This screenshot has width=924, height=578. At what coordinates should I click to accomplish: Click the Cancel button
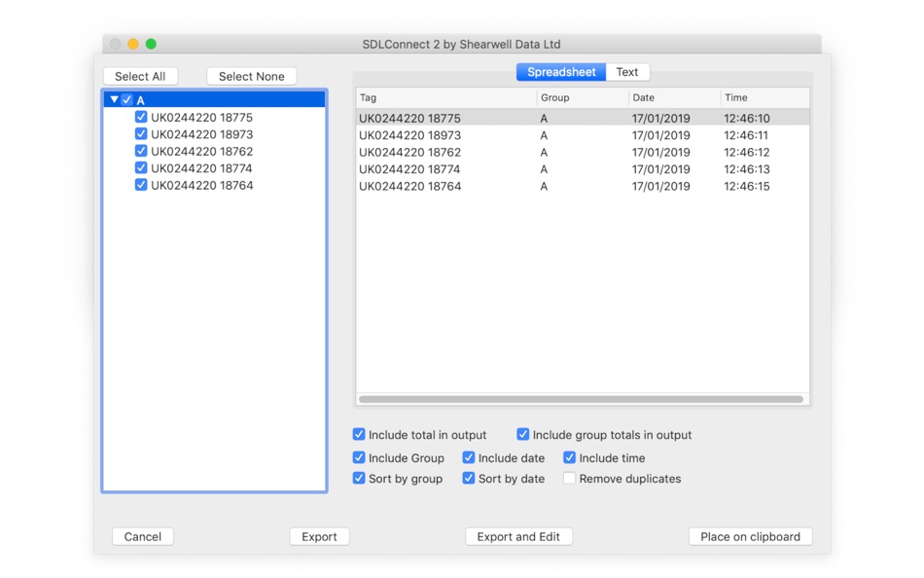point(143,537)
